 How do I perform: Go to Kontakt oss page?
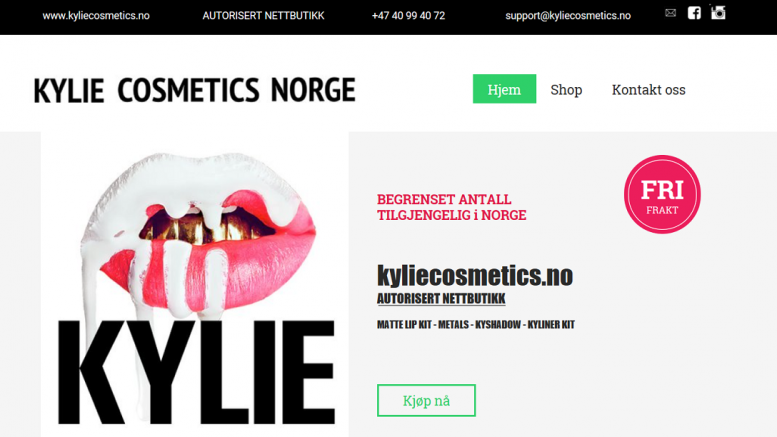pos(648,90)
